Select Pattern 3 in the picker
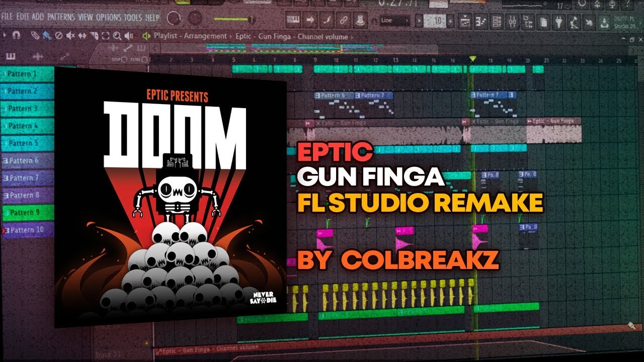Image resolution: width=644 pixels, height=362 pixels. point(27,108)
